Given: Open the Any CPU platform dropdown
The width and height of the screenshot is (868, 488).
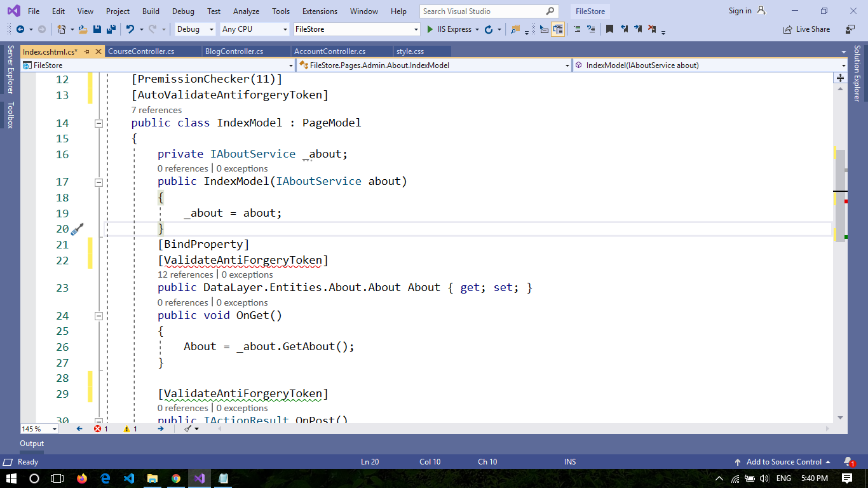Looking at the screenshot, I should pyautogui.click(x=254, y=29).
